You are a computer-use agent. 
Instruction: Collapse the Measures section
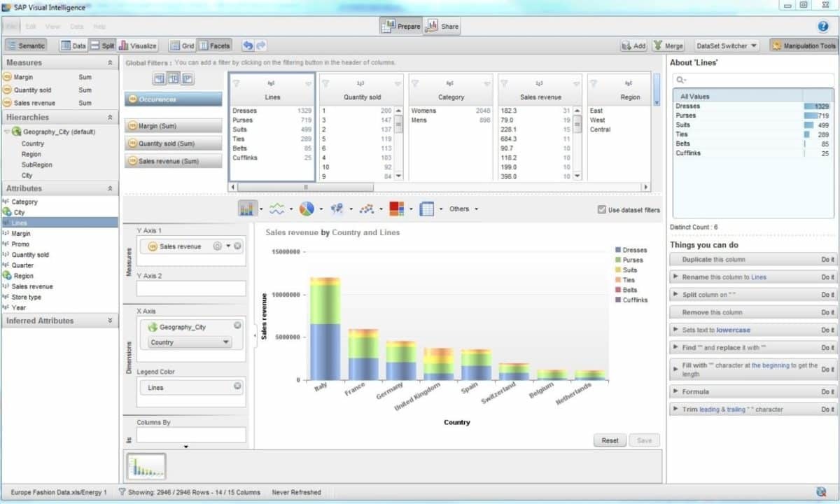pyautogui.click(x=110, y=63)
